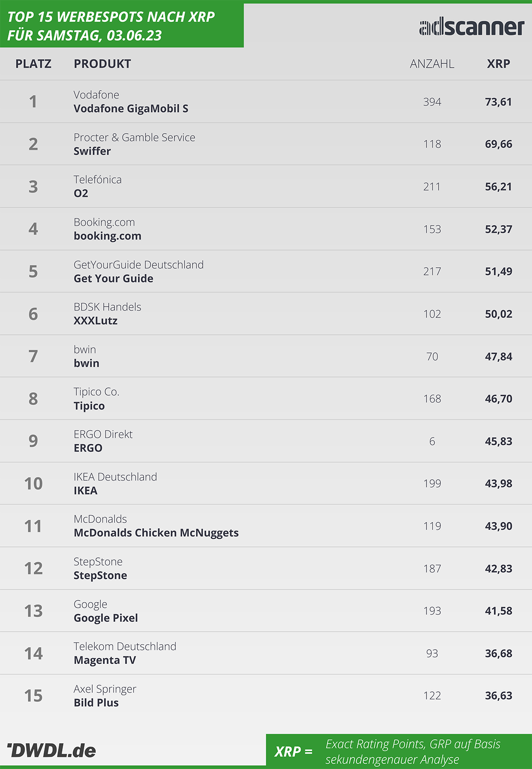This screenshot has width=532, height=769.
Task: Select the XXXLutz row
Action: [266, 314]
